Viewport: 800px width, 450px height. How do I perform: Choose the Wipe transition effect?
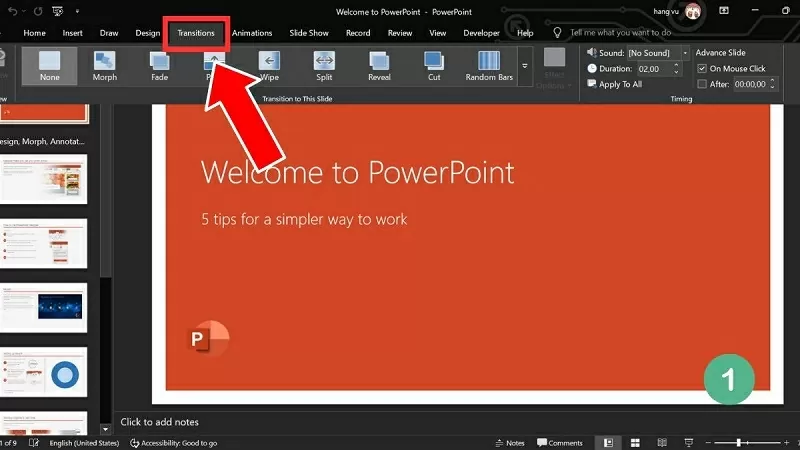point(269,66)
